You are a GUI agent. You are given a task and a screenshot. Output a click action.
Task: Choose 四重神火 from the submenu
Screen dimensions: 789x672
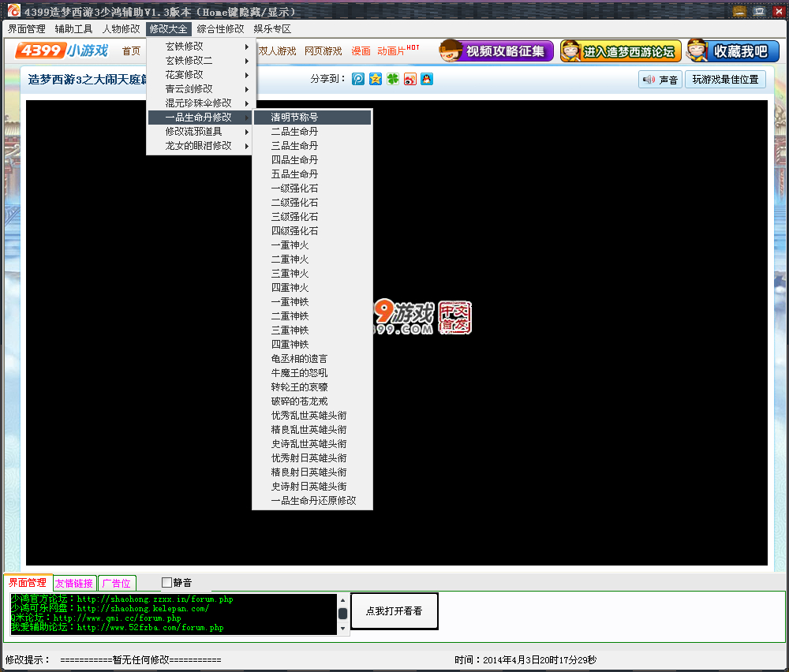[312, 288]
